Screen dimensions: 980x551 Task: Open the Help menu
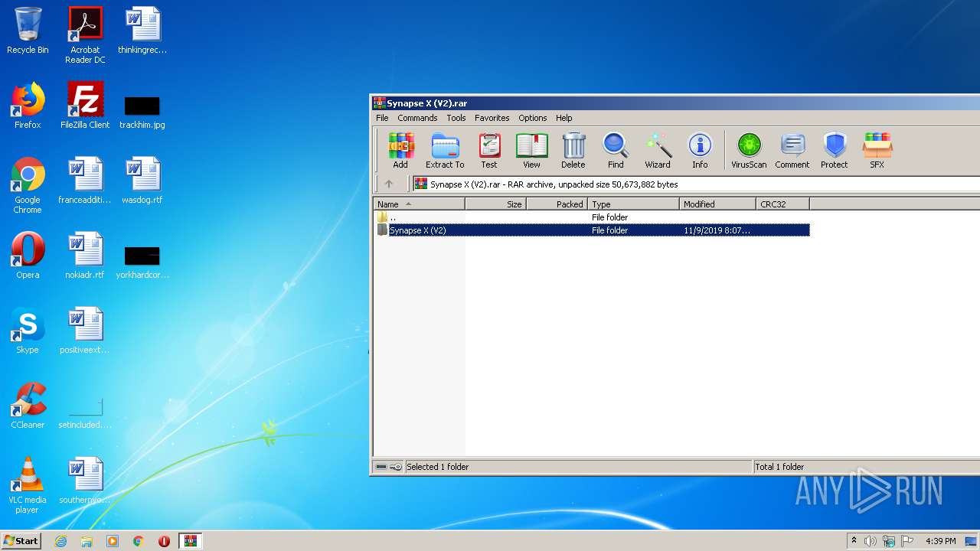click(563, 118)
